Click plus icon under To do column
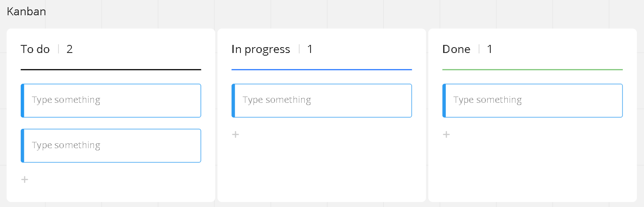This screenshot has height=207, width=644. 25,180
